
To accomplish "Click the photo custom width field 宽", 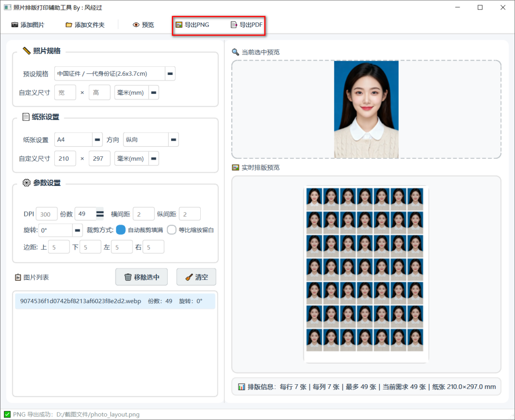I will tap(65, 92).
